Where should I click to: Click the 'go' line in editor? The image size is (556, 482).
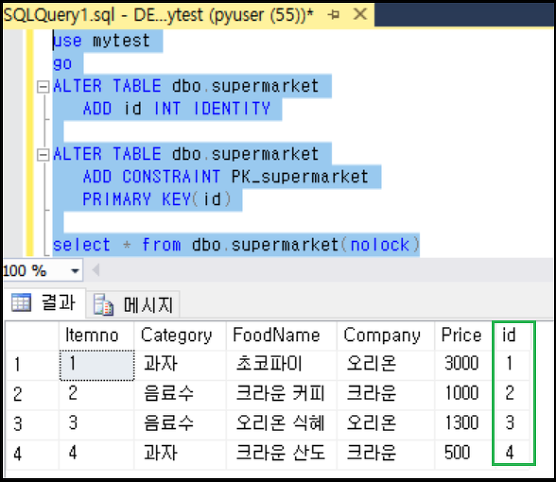(x=63, y=64)
